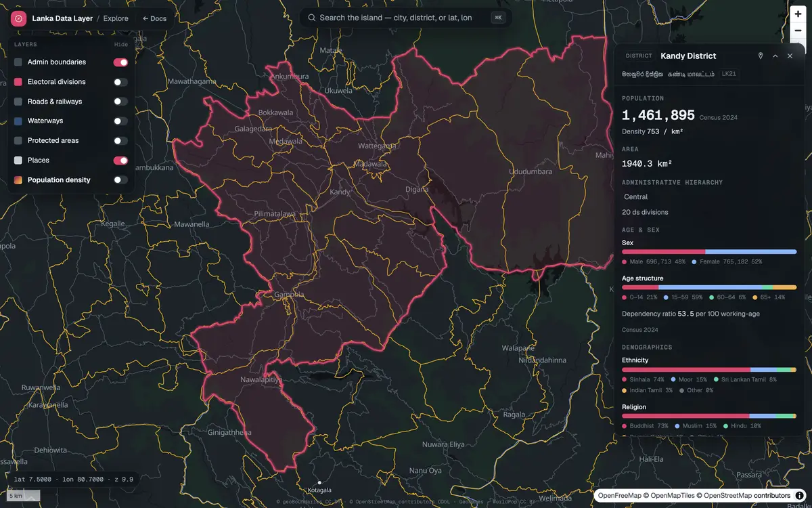
Task: Click the Lanka Data Layer compass logo
Action: (x=18, y=18)
